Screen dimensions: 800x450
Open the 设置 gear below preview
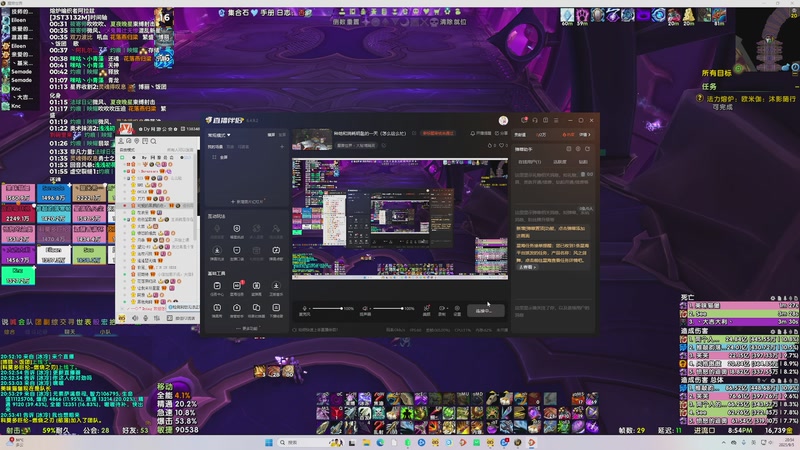[457, 309]
